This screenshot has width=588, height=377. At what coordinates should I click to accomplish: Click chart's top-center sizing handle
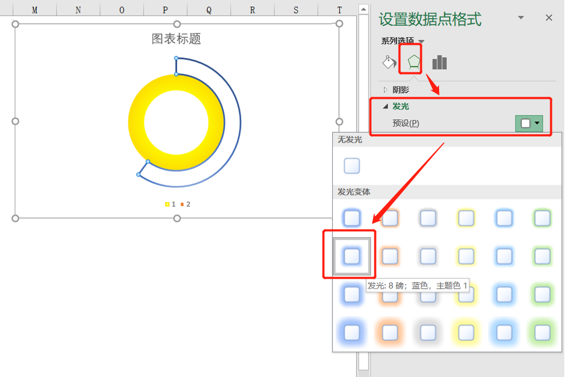point(177,24)
